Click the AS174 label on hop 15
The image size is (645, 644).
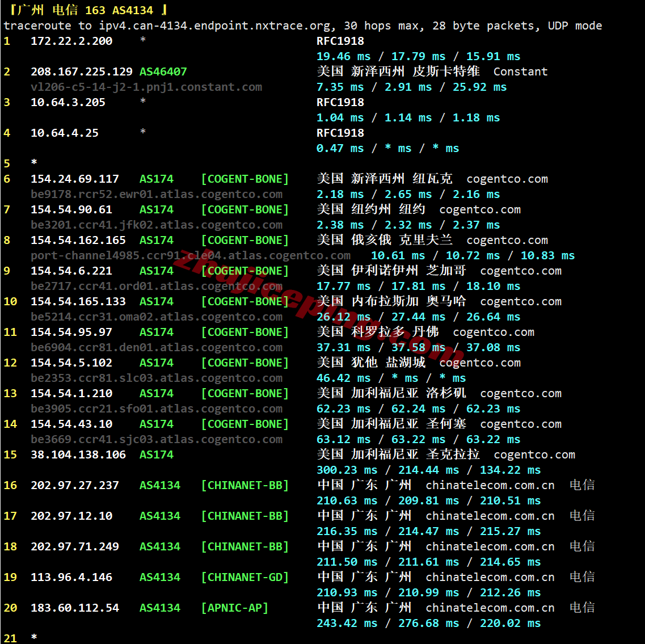pos(157,454)
